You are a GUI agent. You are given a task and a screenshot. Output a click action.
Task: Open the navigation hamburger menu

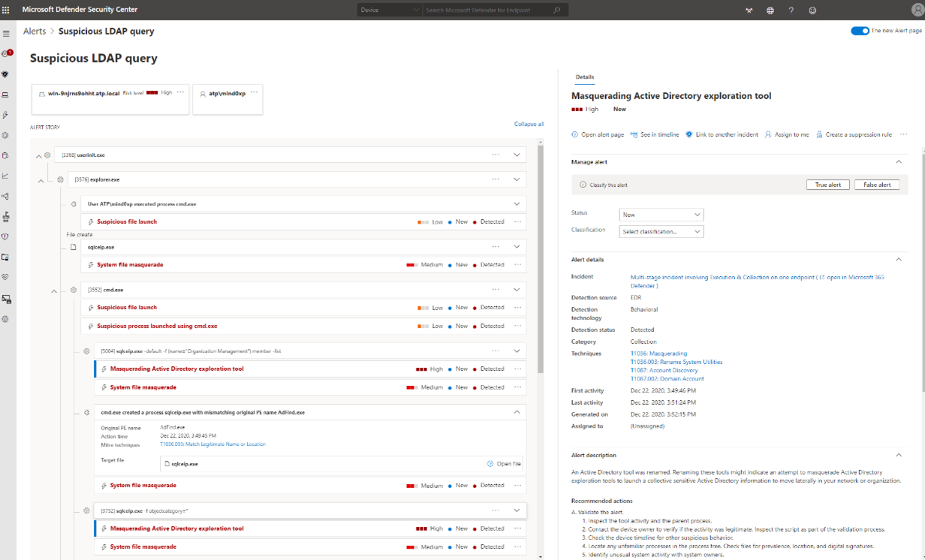tap(6, 33)
